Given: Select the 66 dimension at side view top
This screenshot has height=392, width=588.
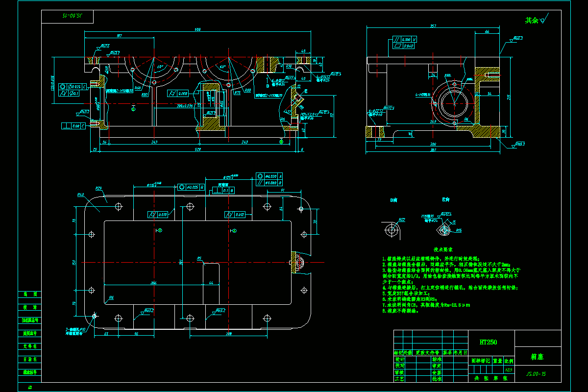Looking at the screenshot, I should [487, 31].
